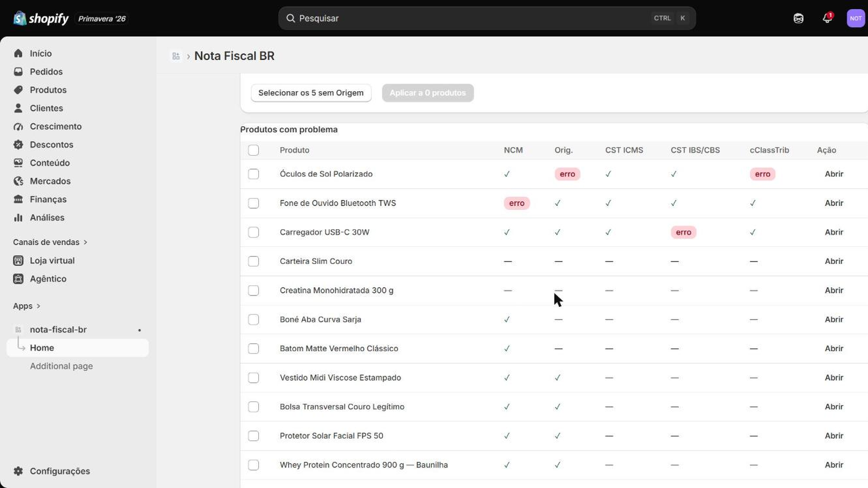Image resolution: width=868 pixels, height=488 pixels.
Task: Click the search magnifier icon
Action: point(291,18)
